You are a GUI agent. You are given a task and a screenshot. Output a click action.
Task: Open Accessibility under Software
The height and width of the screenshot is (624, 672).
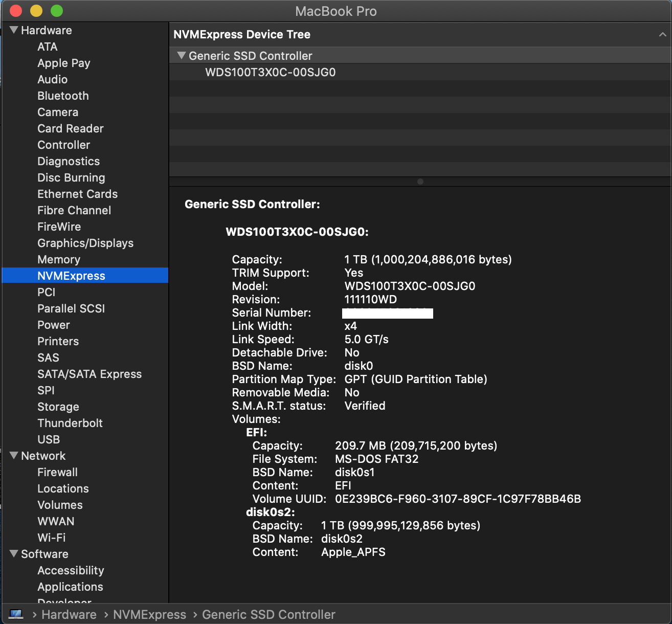(71, 570)
